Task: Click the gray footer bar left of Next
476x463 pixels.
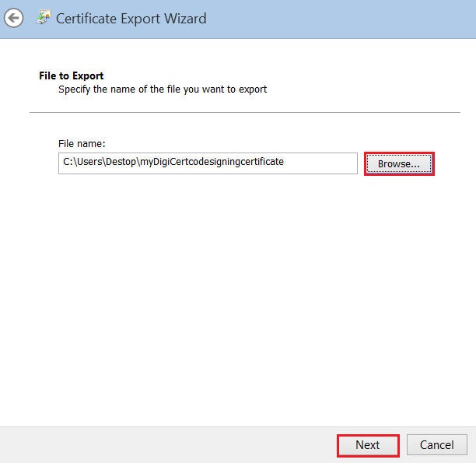Action: pyautogui.click(x=156, y=445)
